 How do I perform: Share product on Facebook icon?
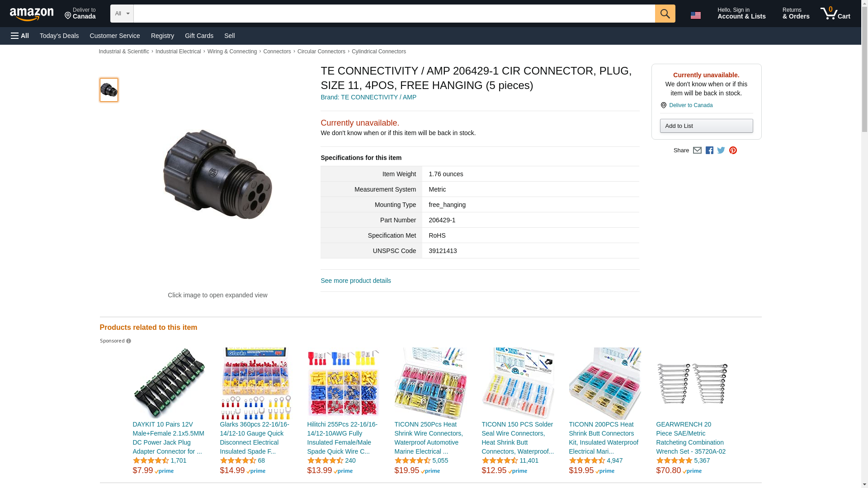709,150
